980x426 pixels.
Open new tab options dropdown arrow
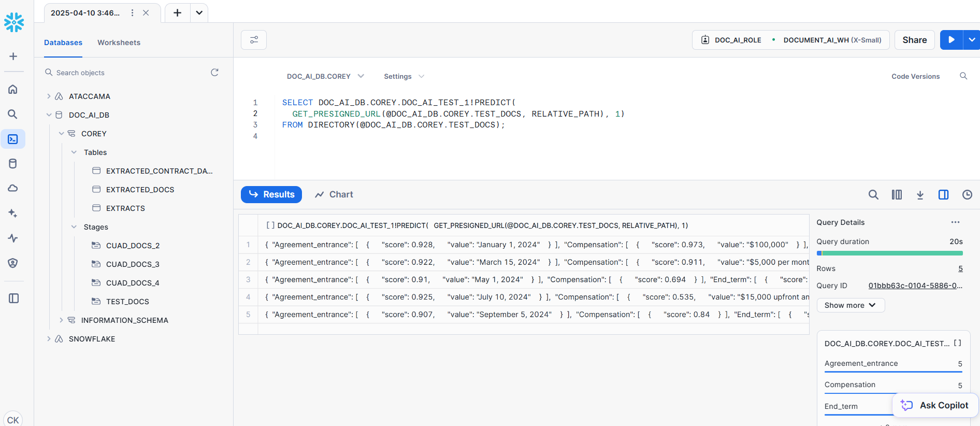199,13
